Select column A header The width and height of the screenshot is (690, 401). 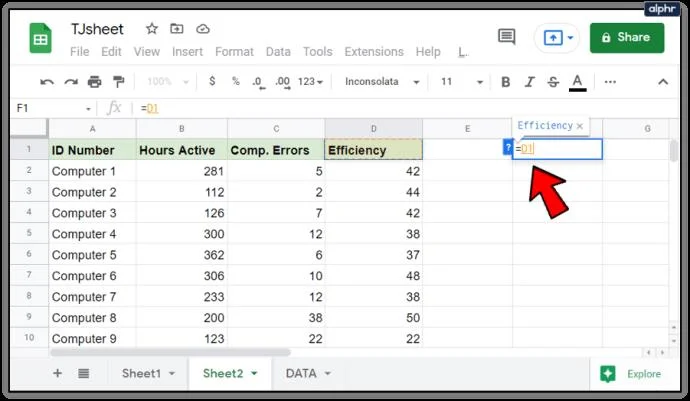92,129
